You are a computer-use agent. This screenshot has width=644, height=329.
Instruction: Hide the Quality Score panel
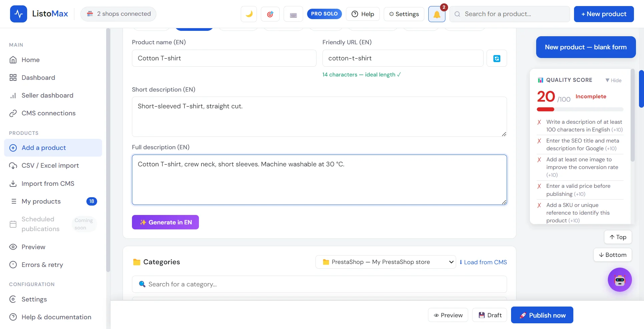614,80
